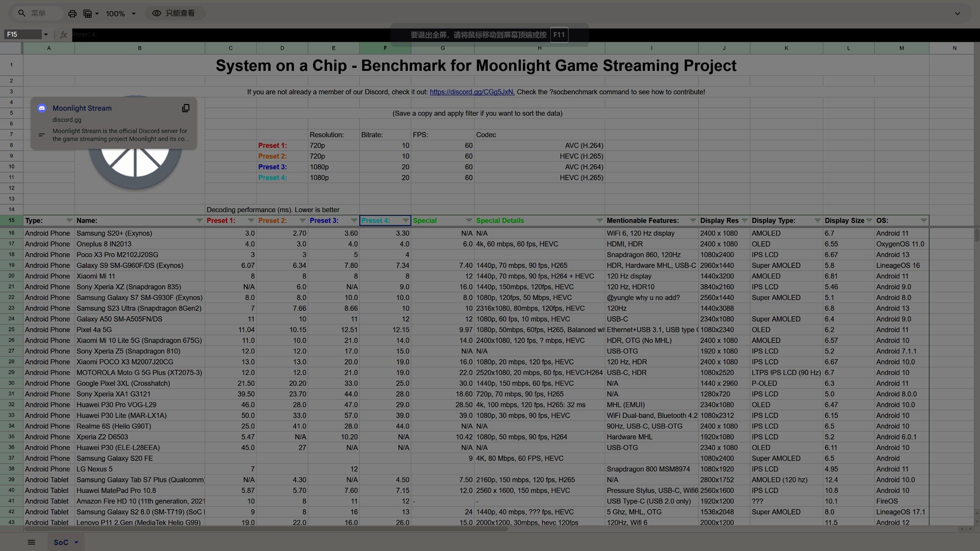980x551 pixels.
Task: Select the 'Huawei MatePad Pro 10.8' cell
Action: pos(139,491)
